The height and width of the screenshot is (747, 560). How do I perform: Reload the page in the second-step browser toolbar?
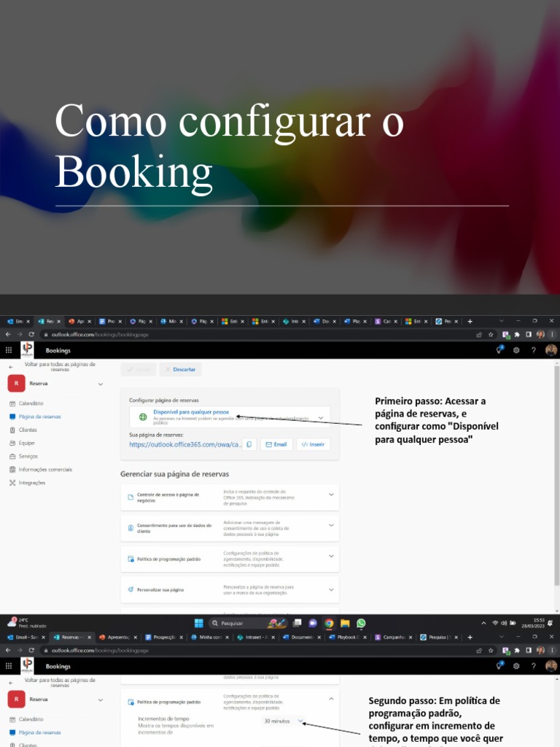[x=31, y=650]
